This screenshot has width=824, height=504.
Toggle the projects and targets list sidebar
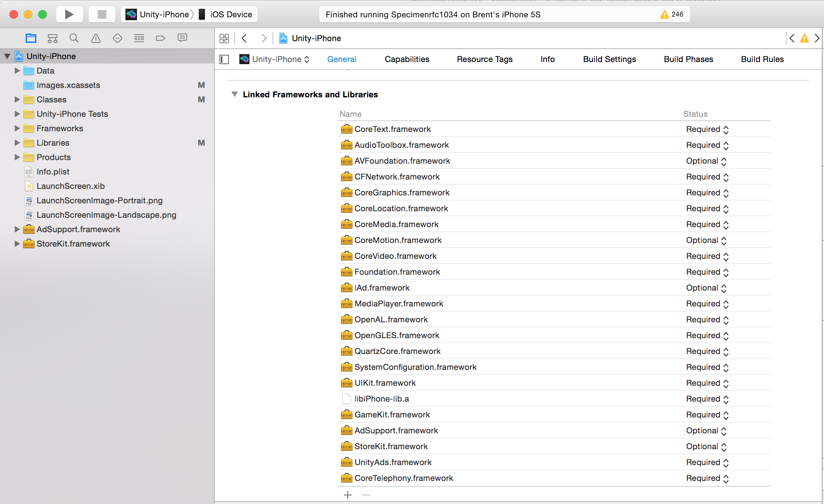pyautogui.click(x=224, y=59)
